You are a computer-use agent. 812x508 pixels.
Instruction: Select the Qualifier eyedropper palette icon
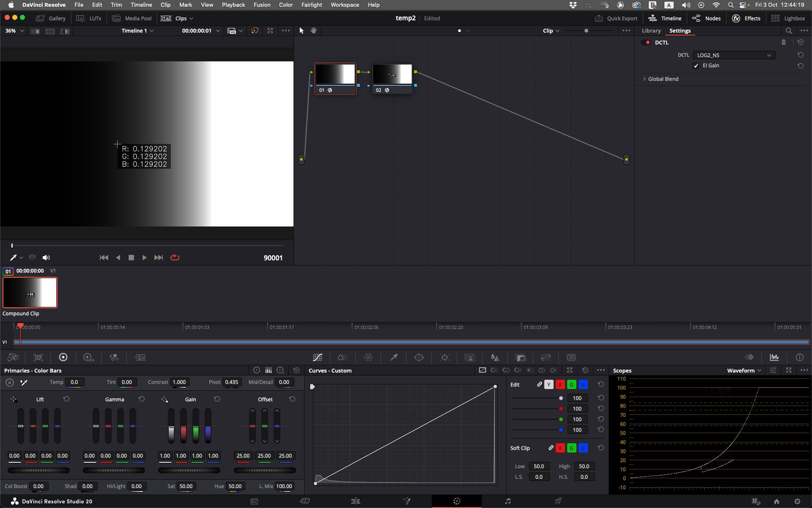click(x=394, y=357)
